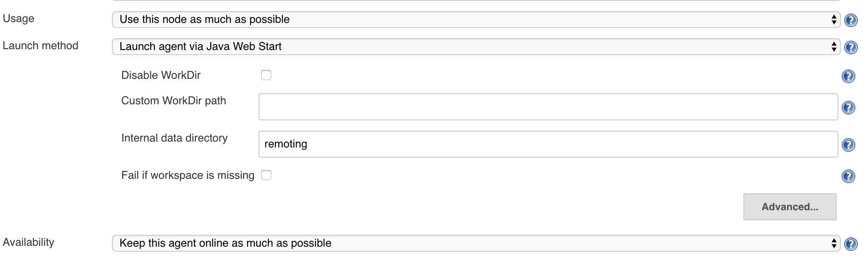View help for Custom WorkDir path

pyautogui.click(x=848, y=108)
